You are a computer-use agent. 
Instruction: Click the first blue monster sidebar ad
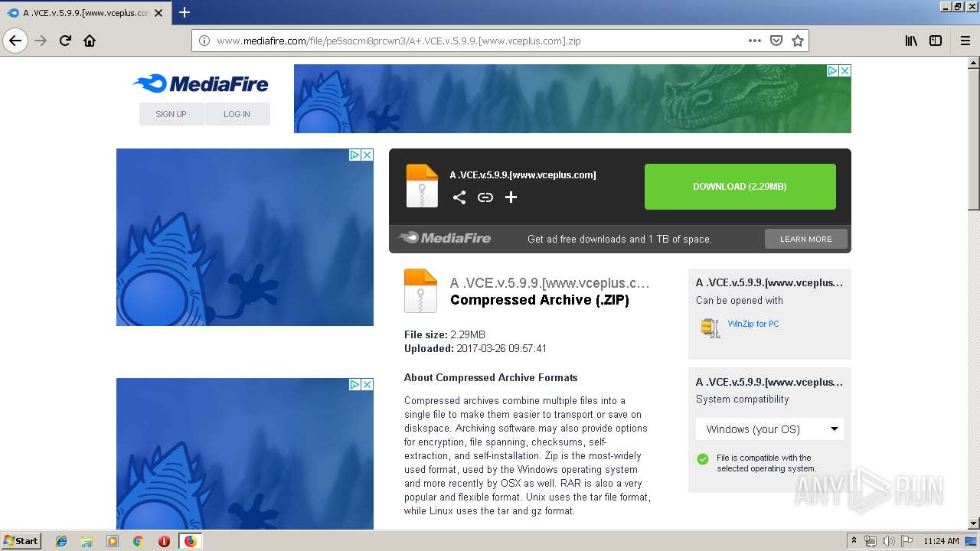(245, 237)
